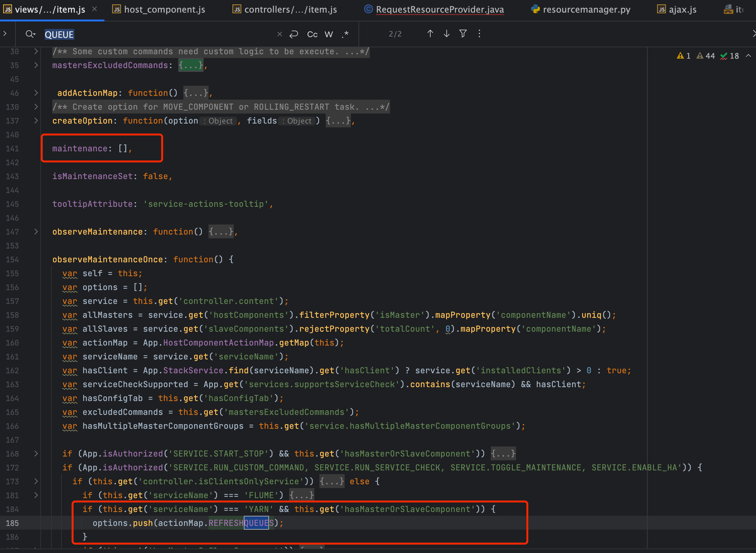
Task: Click folded {...} after mastersExcludedCommands
Action: point(191,65)
